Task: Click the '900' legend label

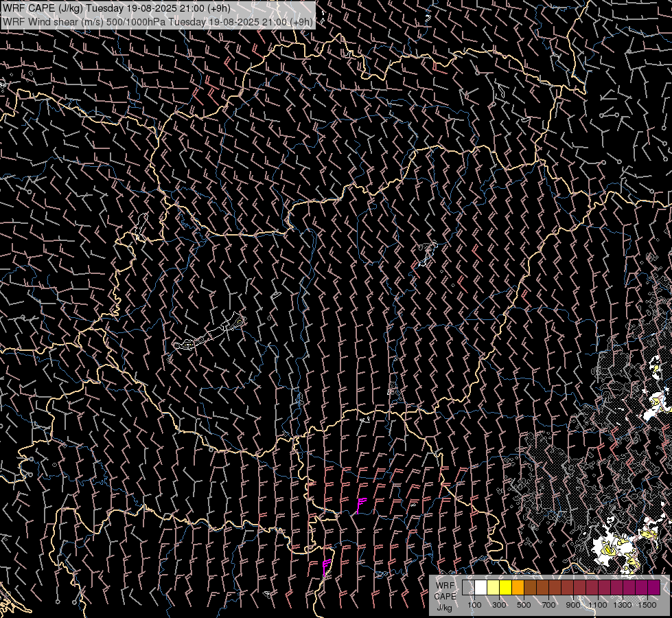Action: tap(573, 605)
